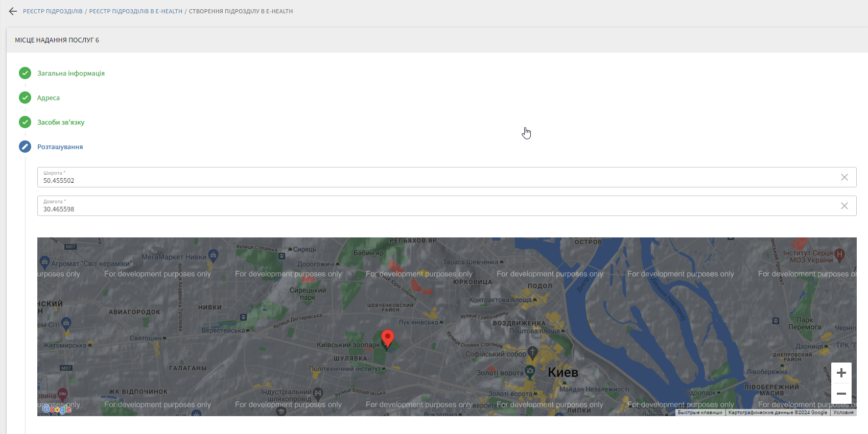Open Условия terms link on map
Screen dimensions: 868x434
pos(843,413)
